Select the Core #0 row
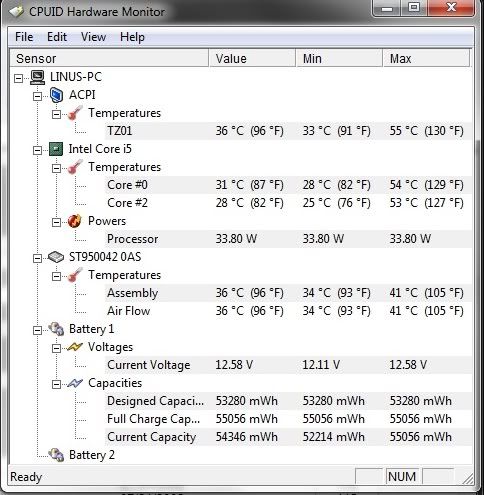The height and width of the screenshot is (495, 484). [x=288, y=185]
